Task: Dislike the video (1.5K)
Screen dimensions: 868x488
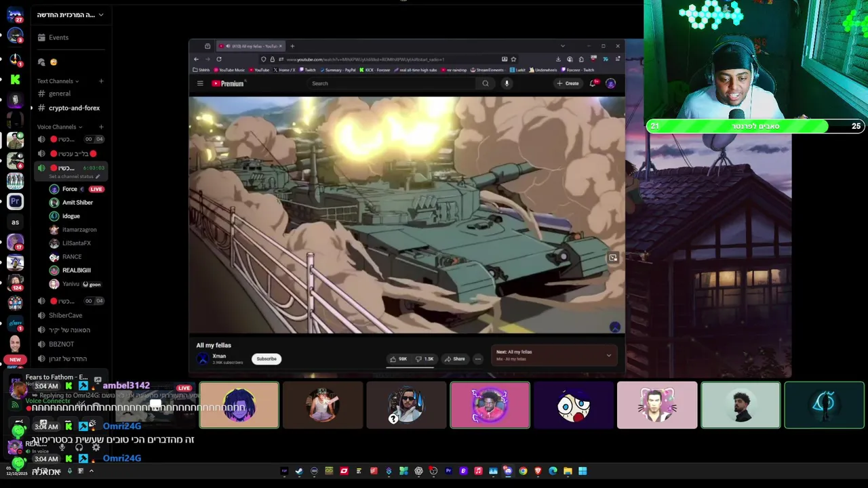Action: (x=425, y=359)
